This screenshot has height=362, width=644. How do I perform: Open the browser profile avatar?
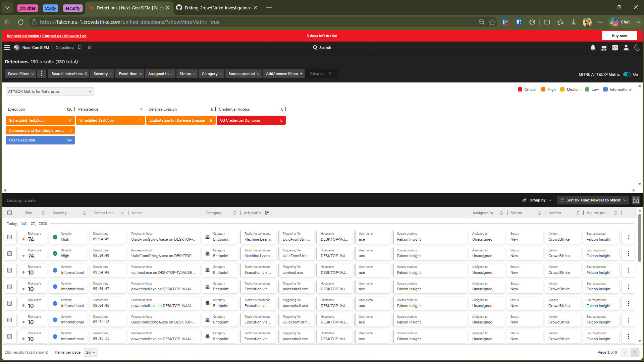coord(587,22)
